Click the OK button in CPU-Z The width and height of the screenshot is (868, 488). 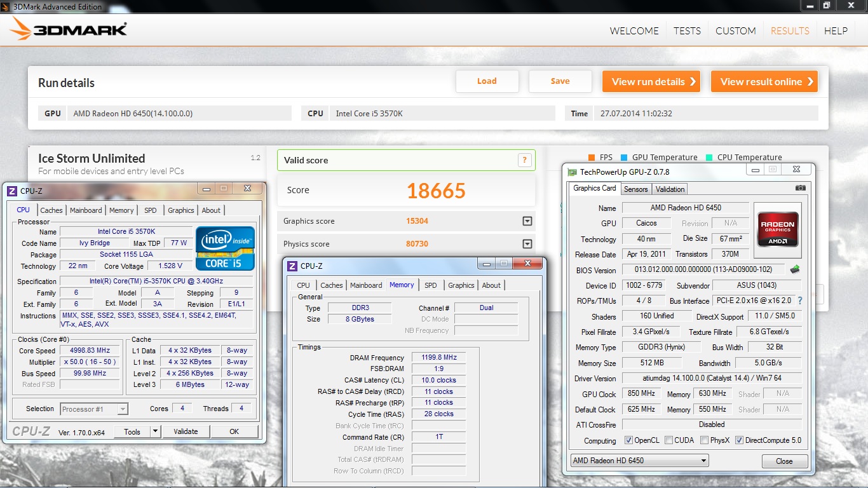tap(234, 431)
